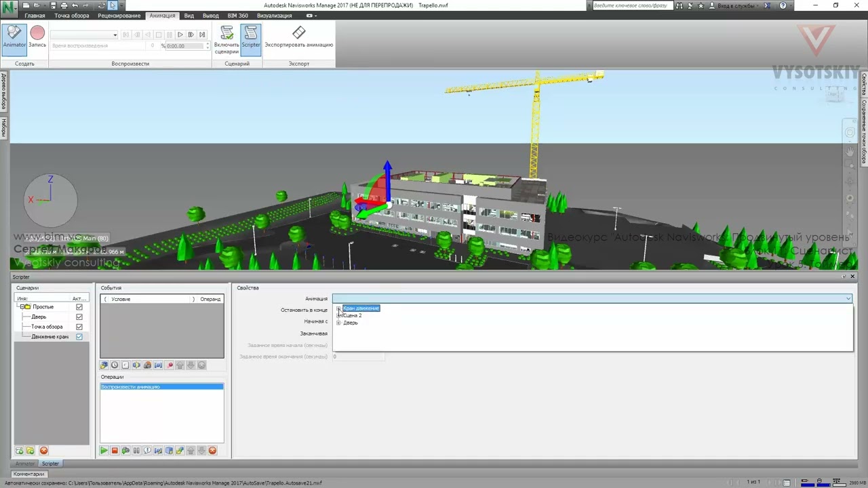Viewport: 868px width, 488px height.
Task: Open the Вид ribbon tab
Action: pyautogui.click(x=189, y=16)
